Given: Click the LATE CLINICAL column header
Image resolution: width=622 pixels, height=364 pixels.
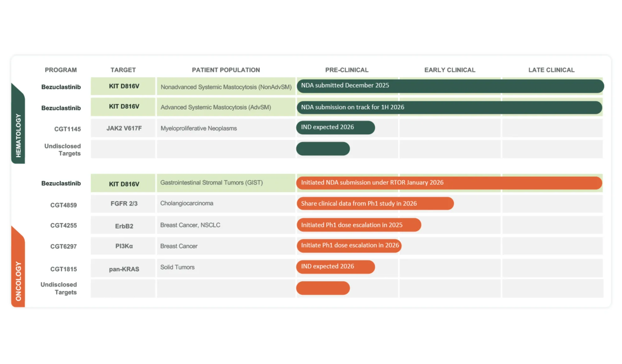Looking at the screenshot, I should click(x=551, y=70).
